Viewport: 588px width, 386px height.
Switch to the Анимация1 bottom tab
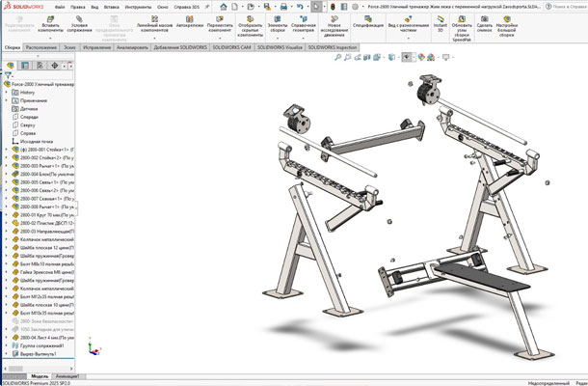point(67,374)
